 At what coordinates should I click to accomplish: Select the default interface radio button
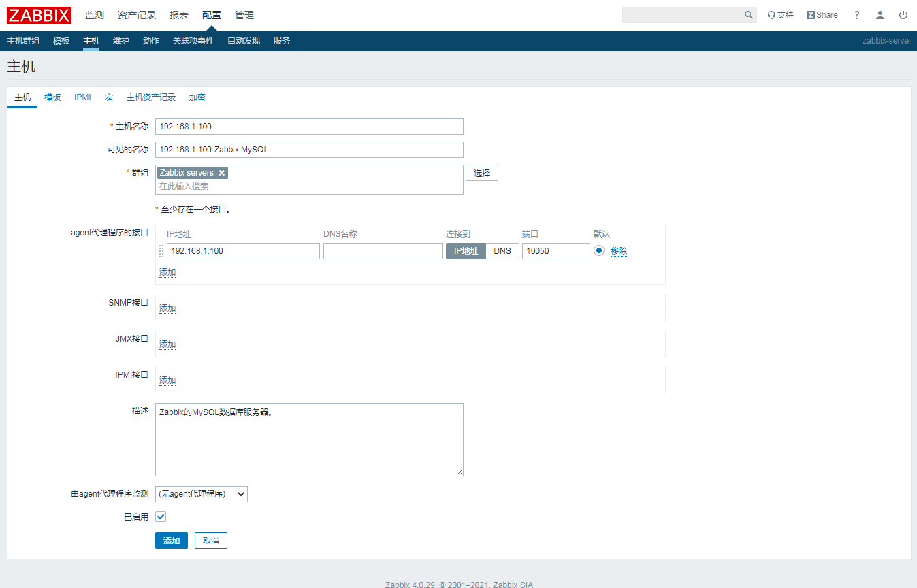click(x=599, y=250)
